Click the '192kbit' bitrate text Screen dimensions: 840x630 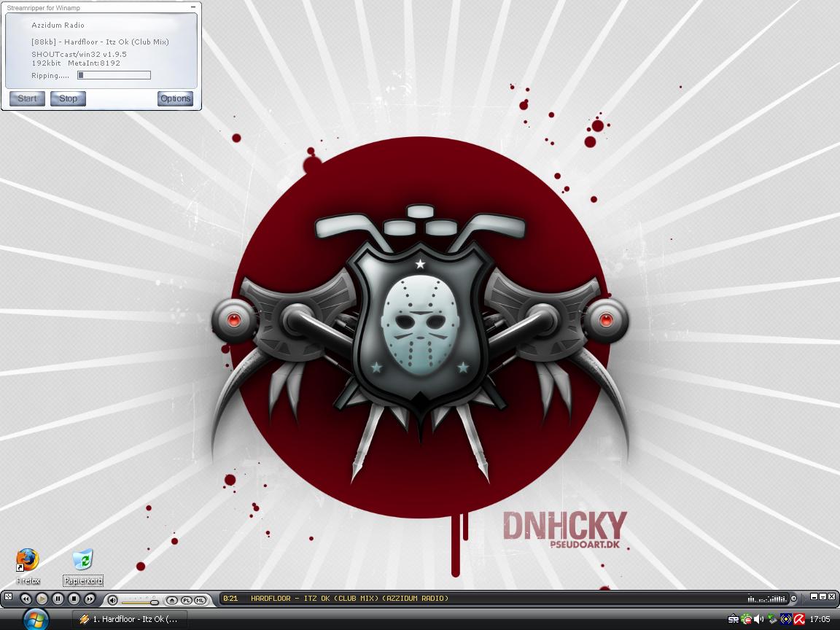46,63
